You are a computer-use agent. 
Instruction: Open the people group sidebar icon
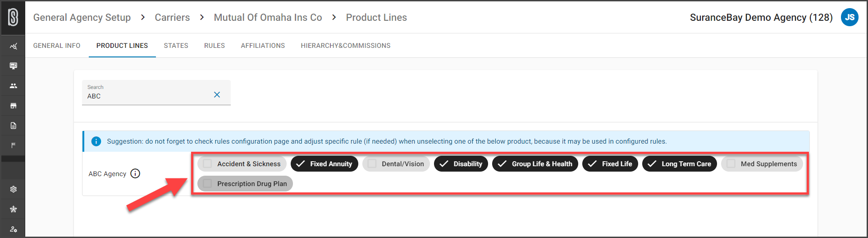click(x=13, y=86)
